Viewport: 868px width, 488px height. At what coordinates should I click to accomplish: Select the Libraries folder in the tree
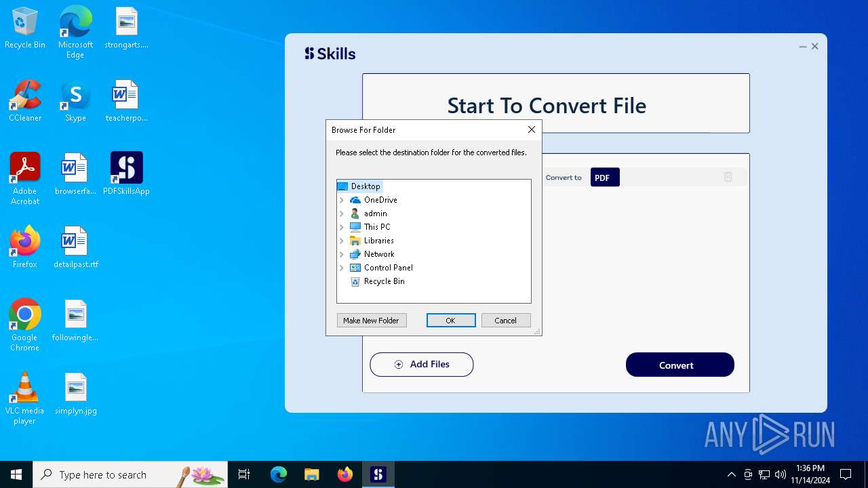tap(378, 241)
